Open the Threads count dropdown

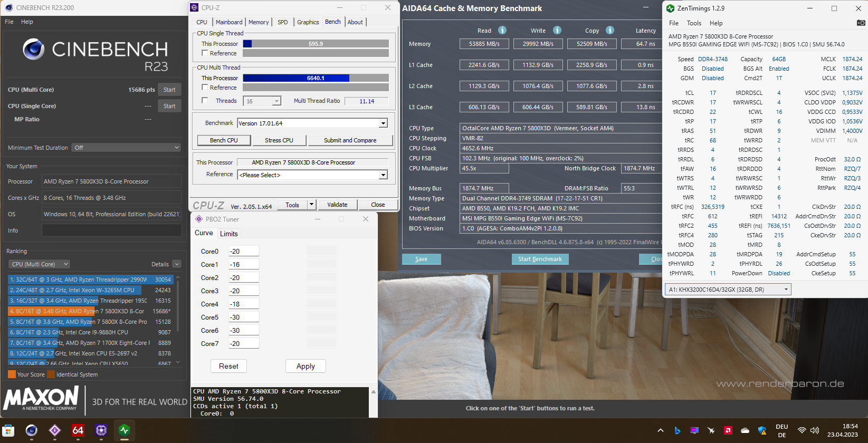click(x=276, y=101)
